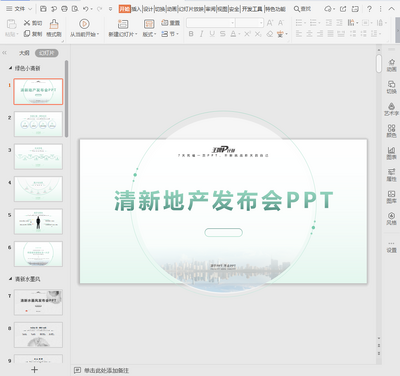Toggle center text alignment
Screen dimensions: 400x376
(310, 34)
